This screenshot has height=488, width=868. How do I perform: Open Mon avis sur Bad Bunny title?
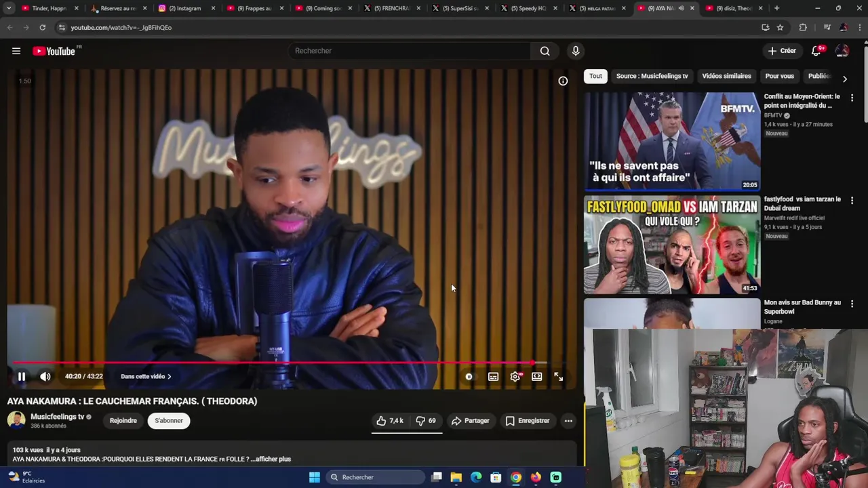click(802, 307)
